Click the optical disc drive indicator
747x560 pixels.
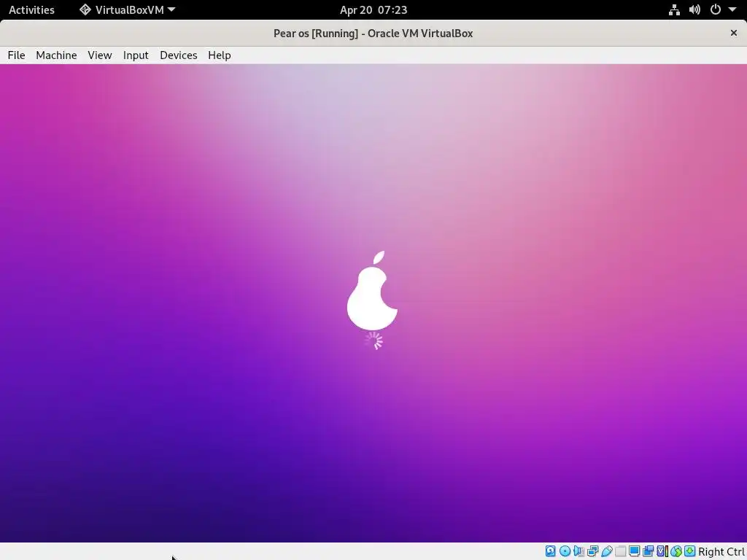(x=565, y=551)
